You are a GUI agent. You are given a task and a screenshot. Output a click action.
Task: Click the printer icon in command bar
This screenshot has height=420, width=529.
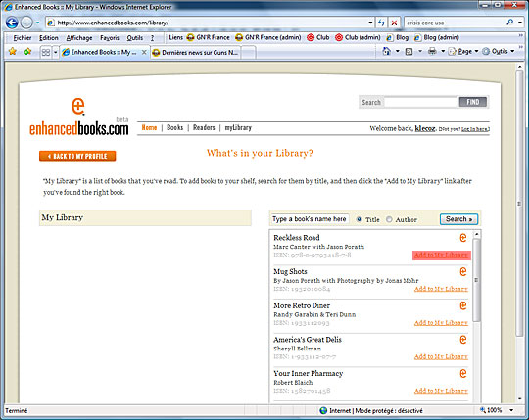pos(432,51)
